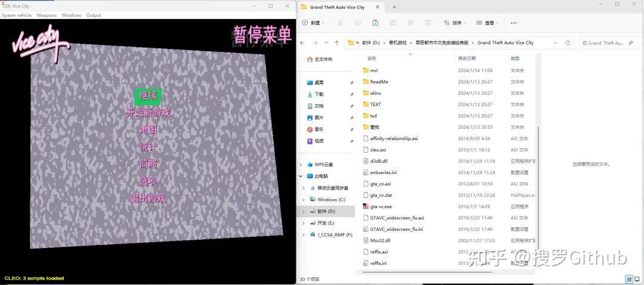
Task: Select the txd folder
Action: click(373, 116)
